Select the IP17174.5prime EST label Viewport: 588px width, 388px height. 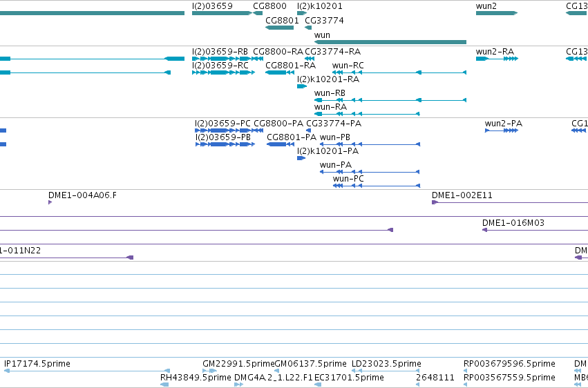pos(37,364)
